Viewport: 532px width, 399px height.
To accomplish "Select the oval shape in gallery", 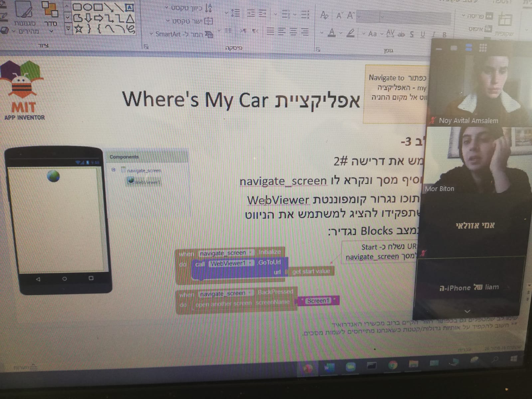I will (x=88, y=7).
